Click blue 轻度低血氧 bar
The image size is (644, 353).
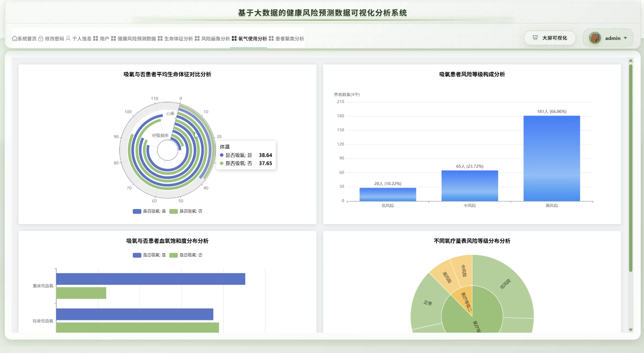[x=134, y=314]
